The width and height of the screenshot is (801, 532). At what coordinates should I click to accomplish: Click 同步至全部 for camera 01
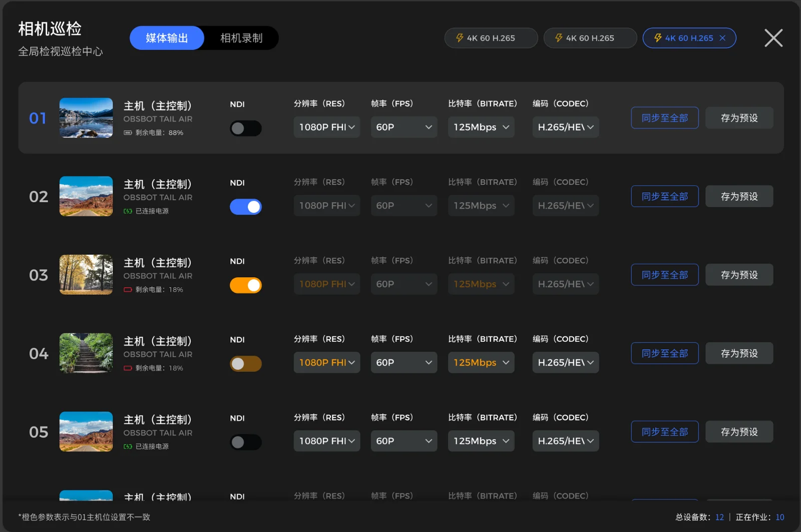click(665, 118)
